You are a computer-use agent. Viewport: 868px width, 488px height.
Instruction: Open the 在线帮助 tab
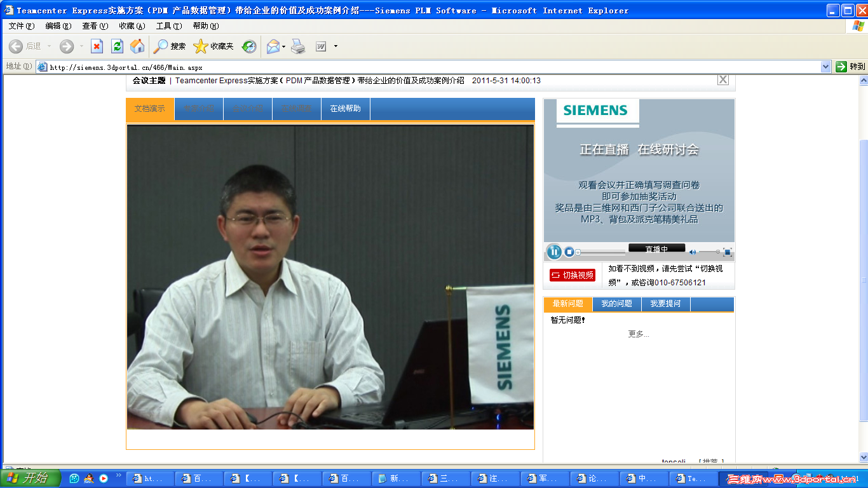click(x=346, y=109)
